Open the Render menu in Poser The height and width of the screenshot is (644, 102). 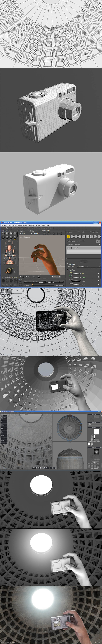click(25, 225)
